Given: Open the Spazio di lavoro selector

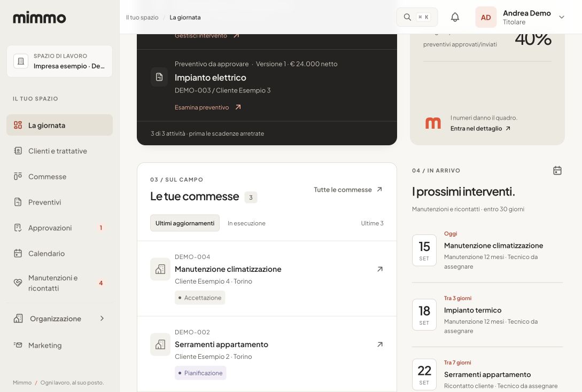Looking at the screenshot, I should point(59,61).
